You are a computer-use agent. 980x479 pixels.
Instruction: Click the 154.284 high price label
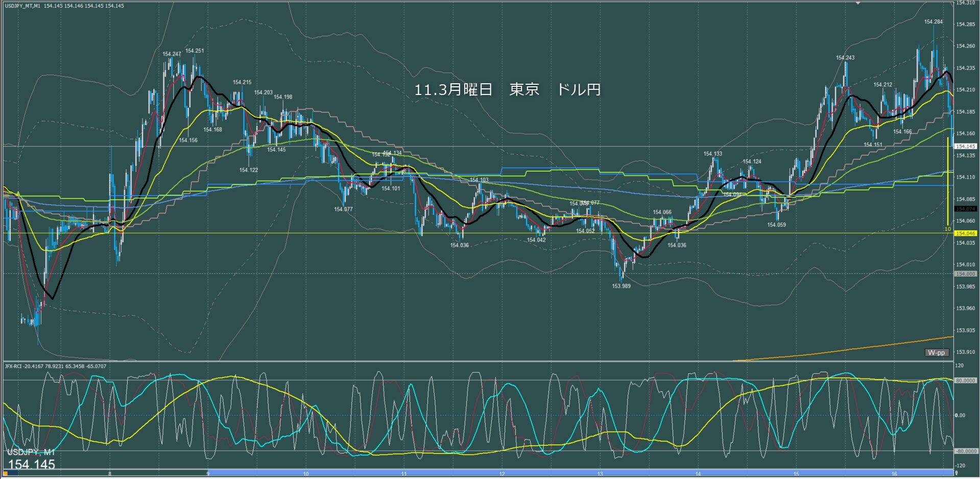coord(933,22)
